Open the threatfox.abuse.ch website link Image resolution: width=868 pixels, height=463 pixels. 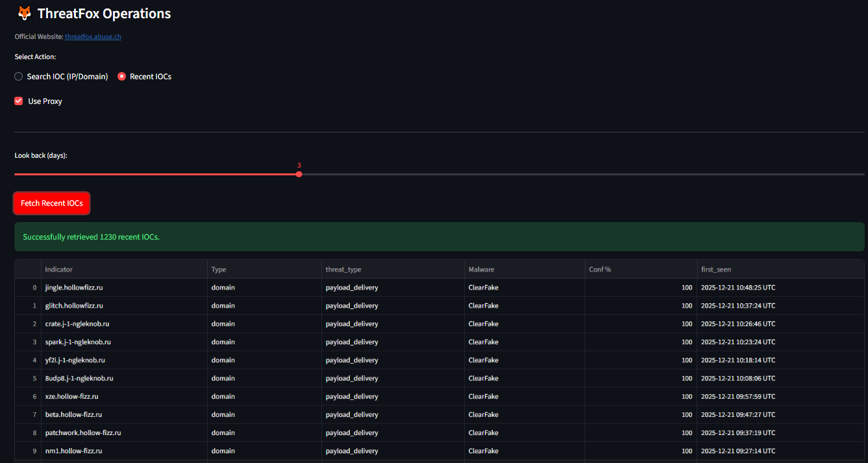click(x=93, y=36)
